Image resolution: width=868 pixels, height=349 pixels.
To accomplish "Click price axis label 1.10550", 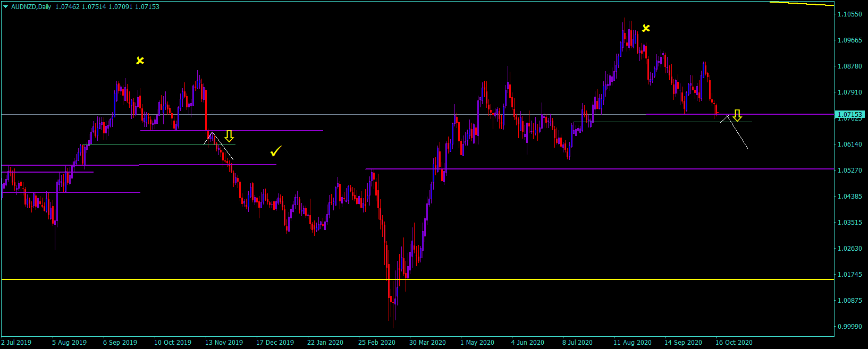I will pos(850,14).
